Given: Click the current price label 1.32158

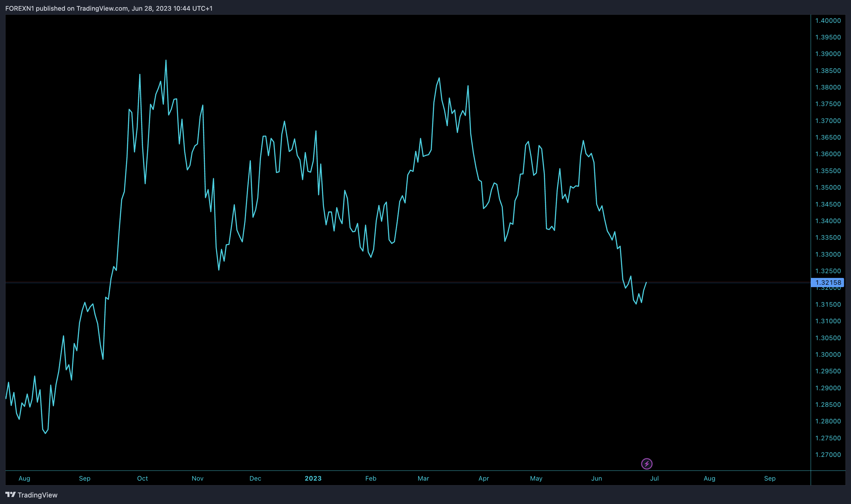Looking at the screenshot, I should click(x=828, y=282).
